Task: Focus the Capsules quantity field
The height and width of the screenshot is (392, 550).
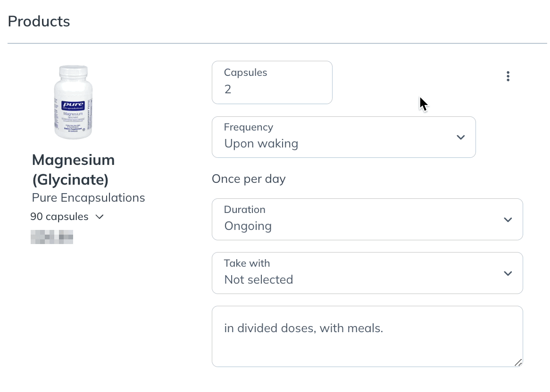Action: click(272, 82)
